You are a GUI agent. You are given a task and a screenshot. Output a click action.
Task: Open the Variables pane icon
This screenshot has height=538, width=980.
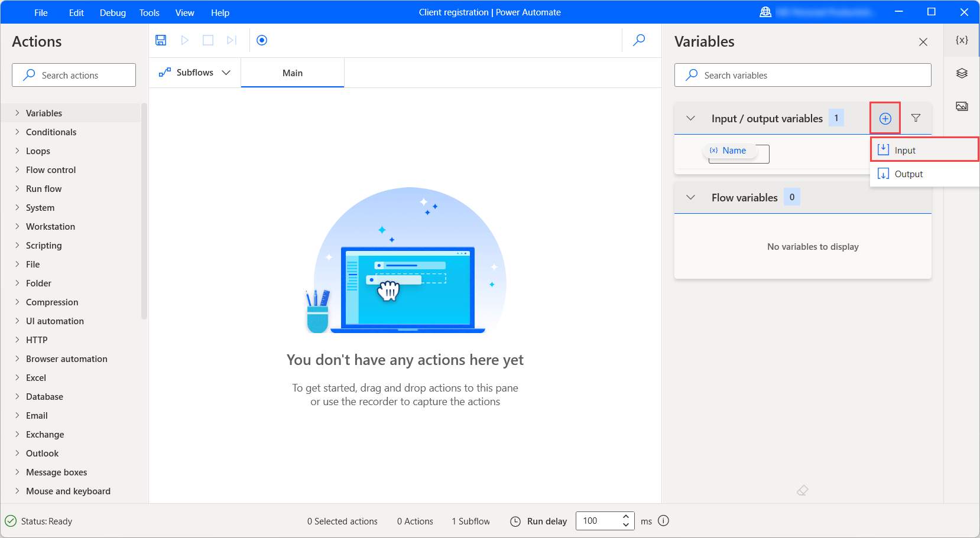pyautogui.click(x=962, y=40)
